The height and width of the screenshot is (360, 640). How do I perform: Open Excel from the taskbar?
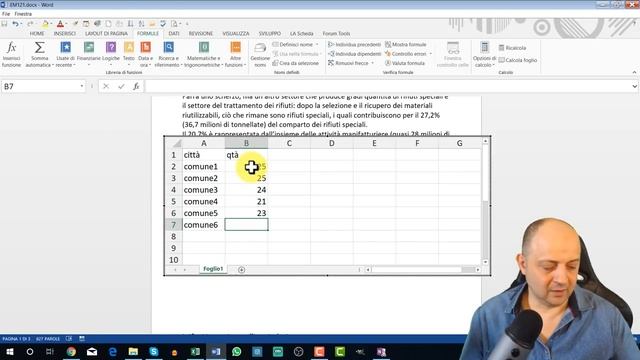point(195,351)
